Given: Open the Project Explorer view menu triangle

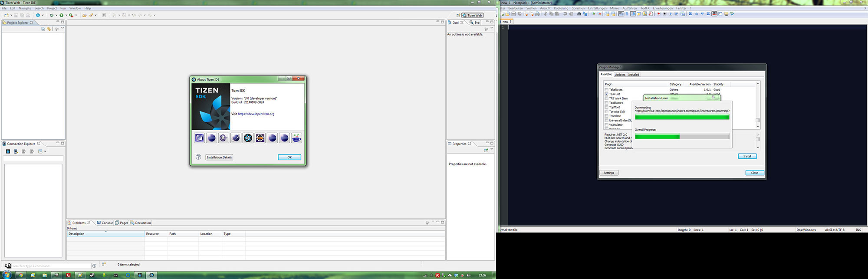Looking at the screenshot, I should [x=62, y=29].
